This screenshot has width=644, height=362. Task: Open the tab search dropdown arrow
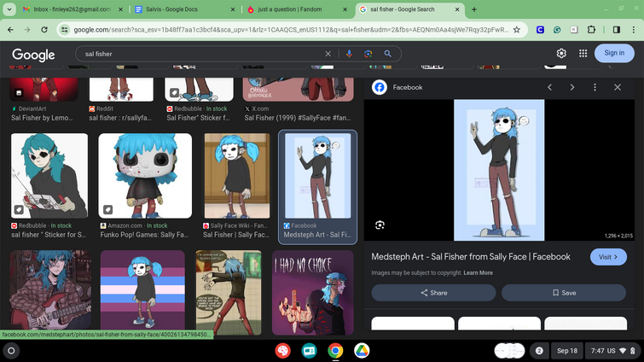(9, 9)
